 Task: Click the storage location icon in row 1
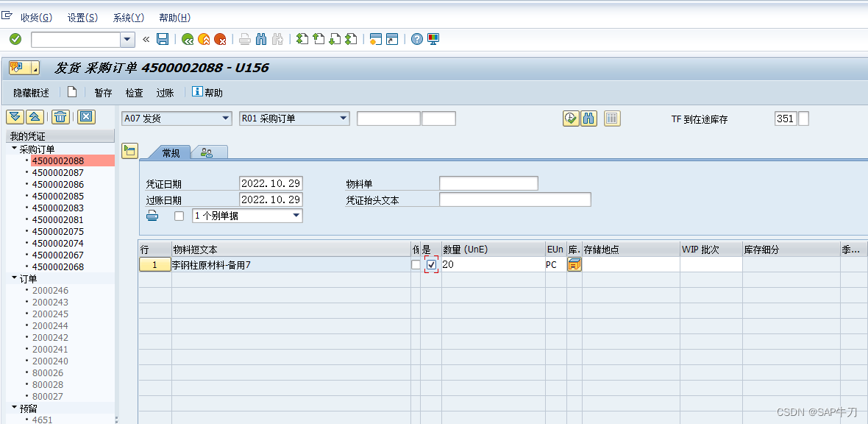pos(574,265)
